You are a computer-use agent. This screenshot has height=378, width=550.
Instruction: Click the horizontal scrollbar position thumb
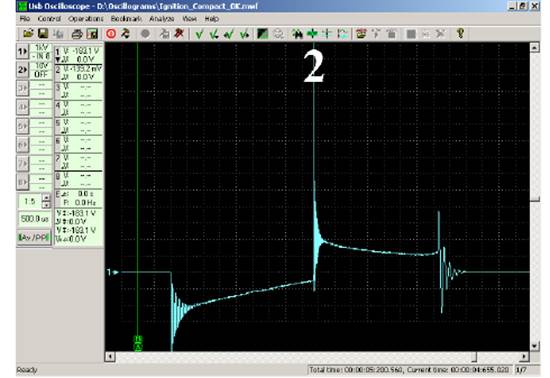pos(474,357)
